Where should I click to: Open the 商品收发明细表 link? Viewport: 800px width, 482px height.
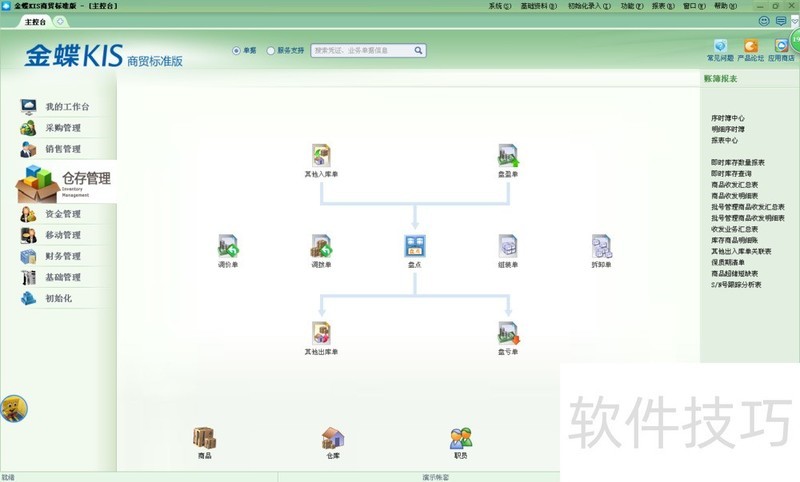click(x=735, y=196)
